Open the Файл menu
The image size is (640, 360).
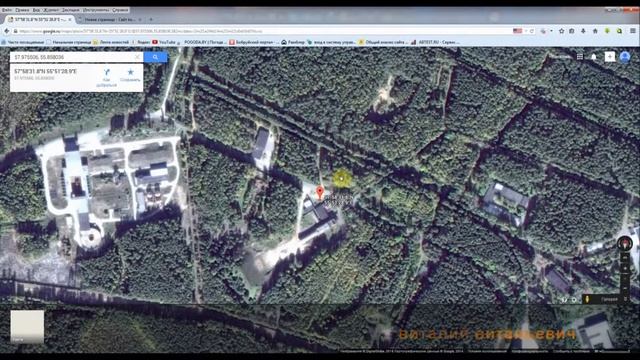coord(7,10)
